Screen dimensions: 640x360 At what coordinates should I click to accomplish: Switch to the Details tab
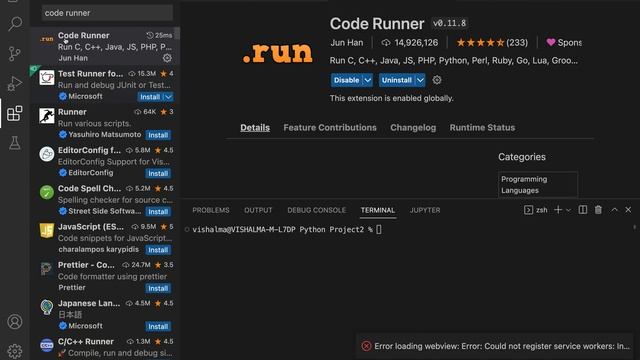[255, 128]
